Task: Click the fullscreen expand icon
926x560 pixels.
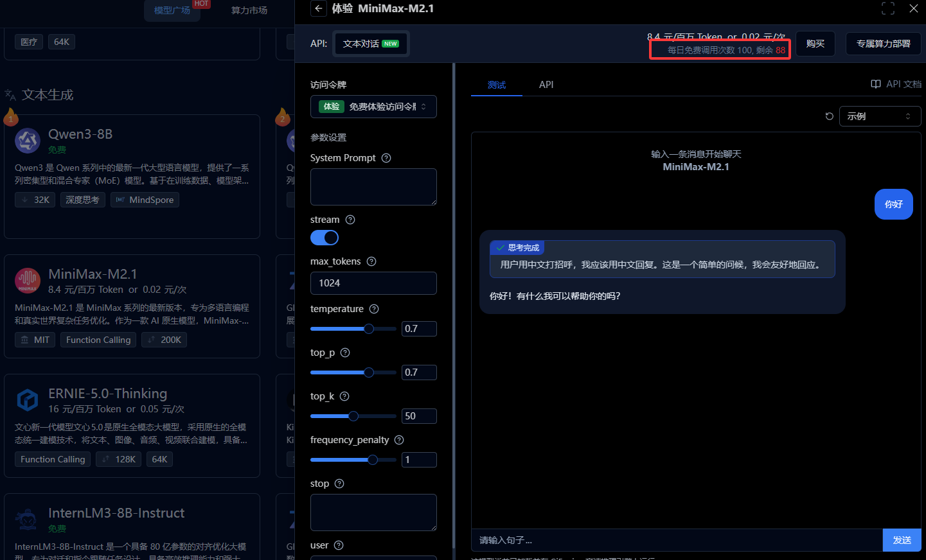Action: [888, 8]
